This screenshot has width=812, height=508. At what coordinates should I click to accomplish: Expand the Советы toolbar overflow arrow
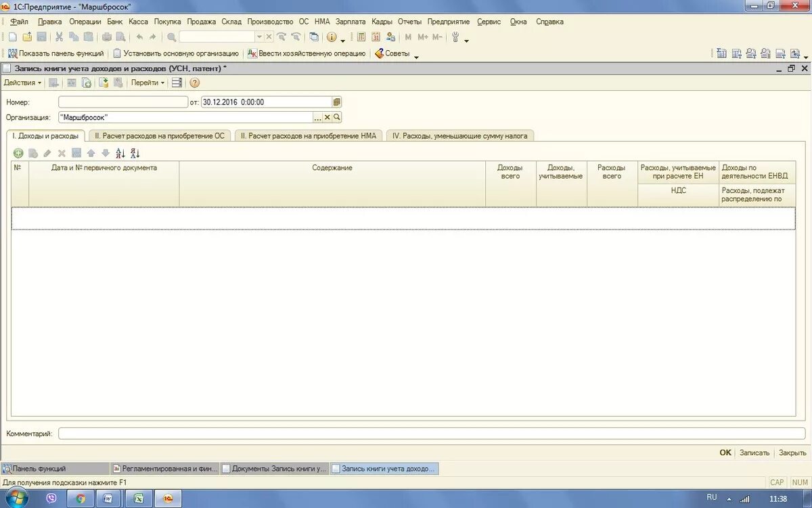416,57
